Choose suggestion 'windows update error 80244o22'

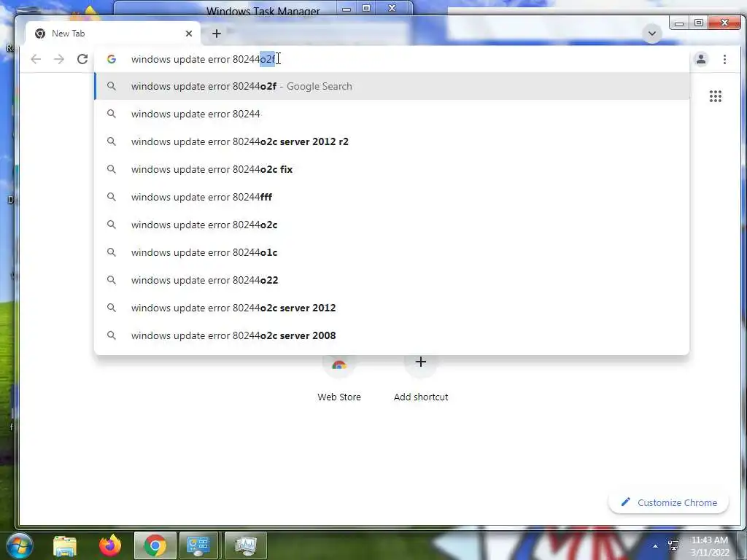(392, 280)
